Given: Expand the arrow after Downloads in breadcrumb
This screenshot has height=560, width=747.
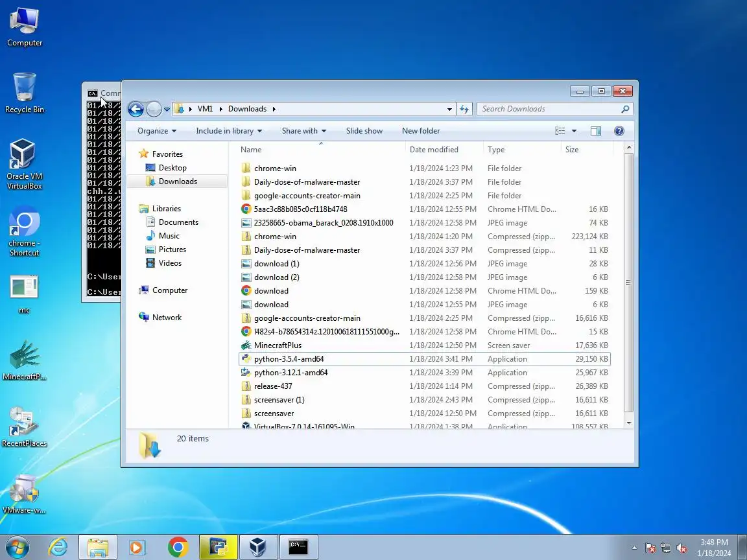Looking at the screenshot, I should click(x=274, y=109).
